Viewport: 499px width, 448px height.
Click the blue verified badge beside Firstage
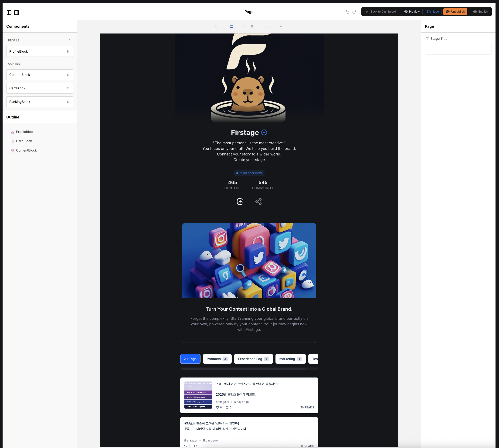[264, 132]
